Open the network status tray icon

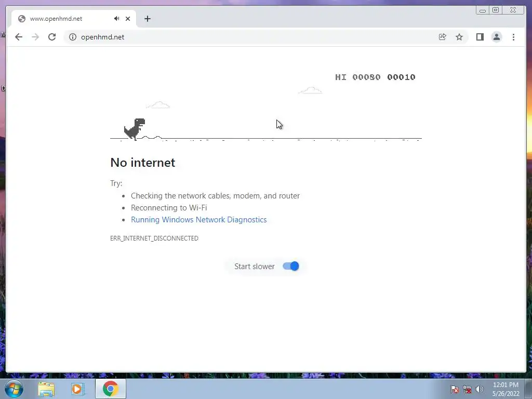[467, 389]
